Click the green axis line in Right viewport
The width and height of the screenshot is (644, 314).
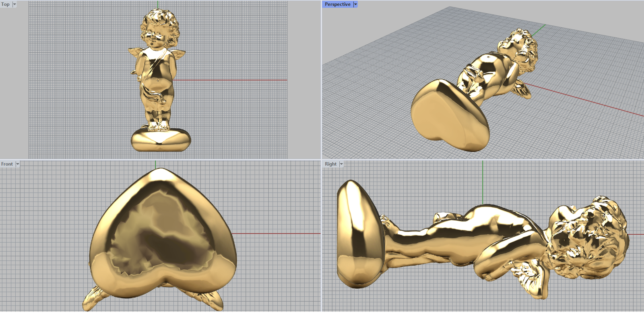(x=483, y=181)
